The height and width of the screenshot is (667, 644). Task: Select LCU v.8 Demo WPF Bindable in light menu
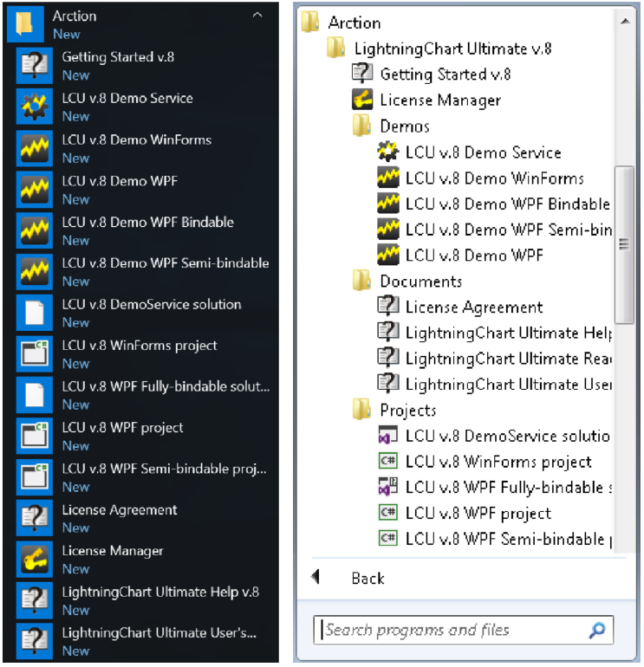(x=508, y=204)
